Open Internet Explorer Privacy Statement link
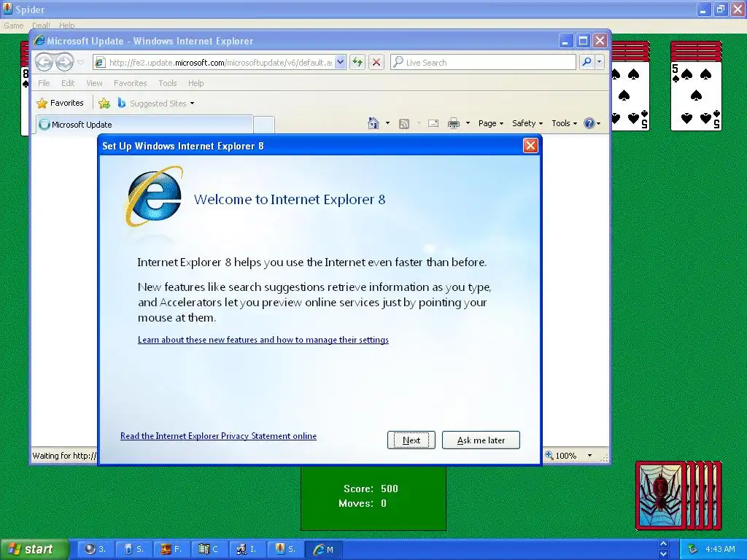Image resolution: width=747 pixels, height=560 pixels. tap(218, 436)
